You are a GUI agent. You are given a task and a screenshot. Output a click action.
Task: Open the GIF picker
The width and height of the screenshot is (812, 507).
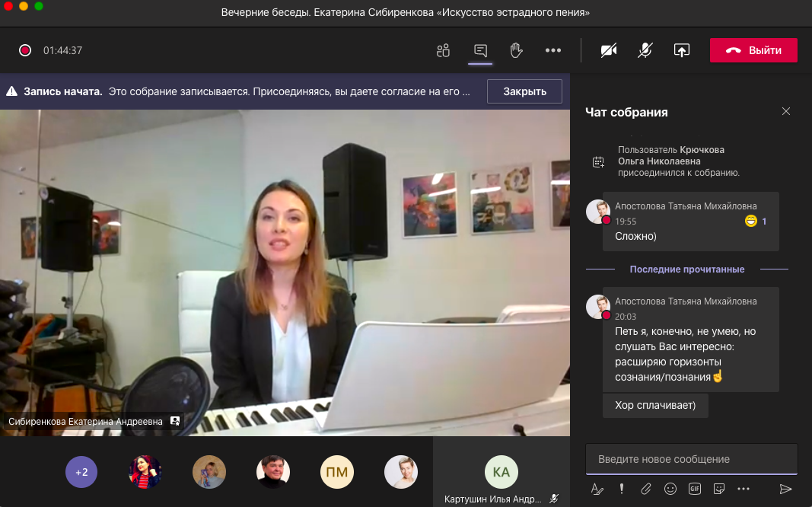(x=694, y=489)
